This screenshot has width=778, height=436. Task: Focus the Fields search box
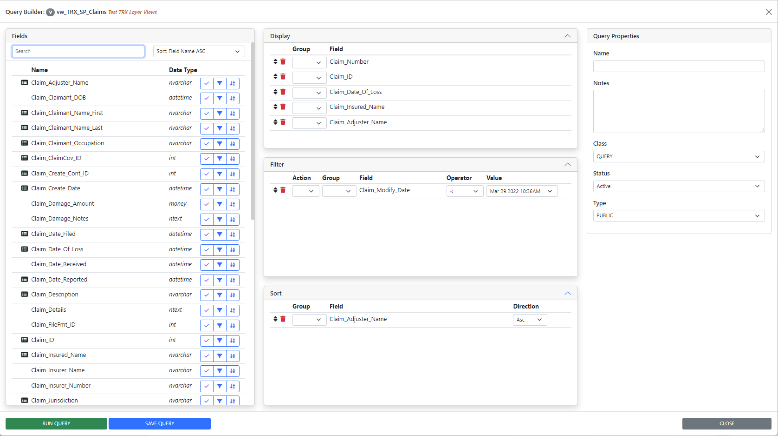coord(78,51)
